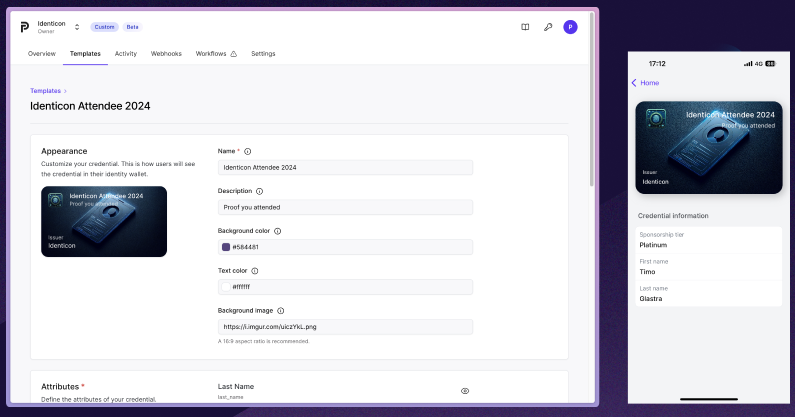Click the Background image URL field

(345, 327)
